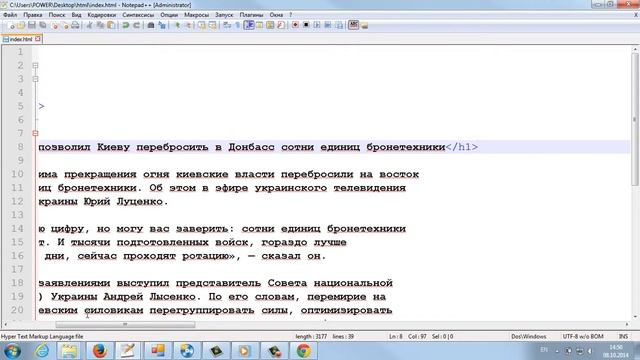Create a new file via toolbar
The height and width of the screenshot is (360, 640).
point(11,25)
